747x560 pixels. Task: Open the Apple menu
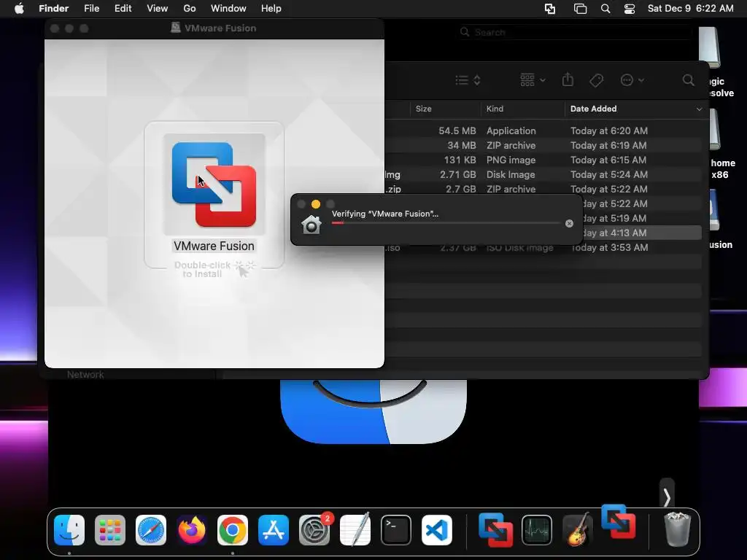(19, 9)
